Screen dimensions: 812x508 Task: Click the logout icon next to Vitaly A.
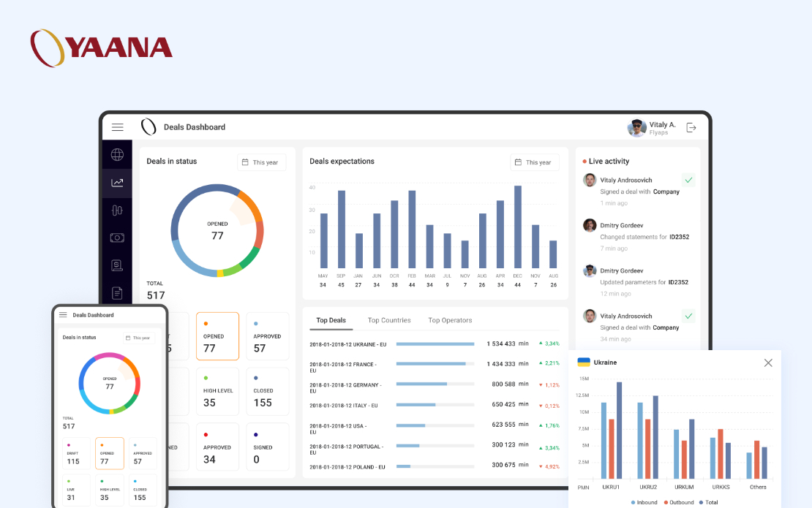(x=691, y=128)
